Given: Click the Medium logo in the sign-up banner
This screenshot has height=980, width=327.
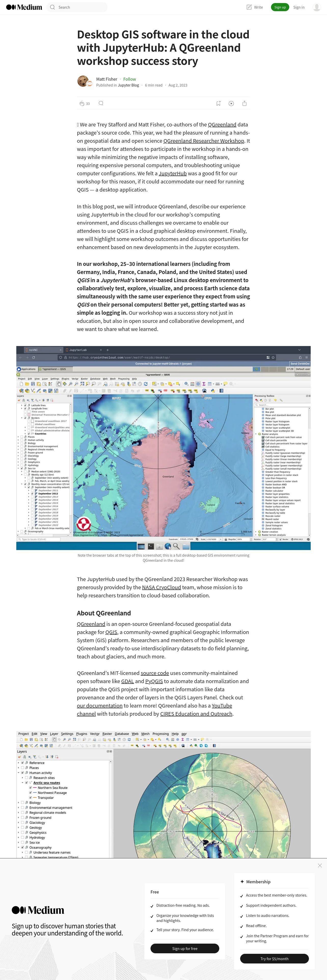Looking at the screenshot, I should pos(38,910).
